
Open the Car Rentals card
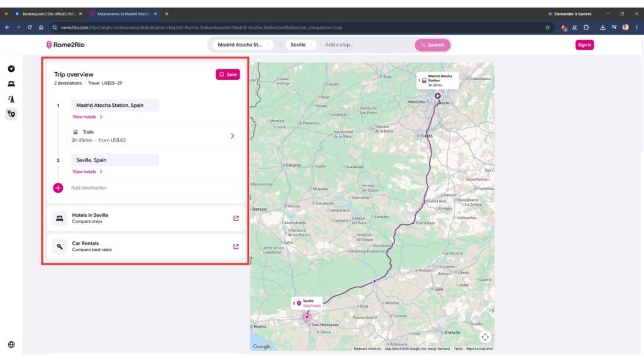pos(146,246)
